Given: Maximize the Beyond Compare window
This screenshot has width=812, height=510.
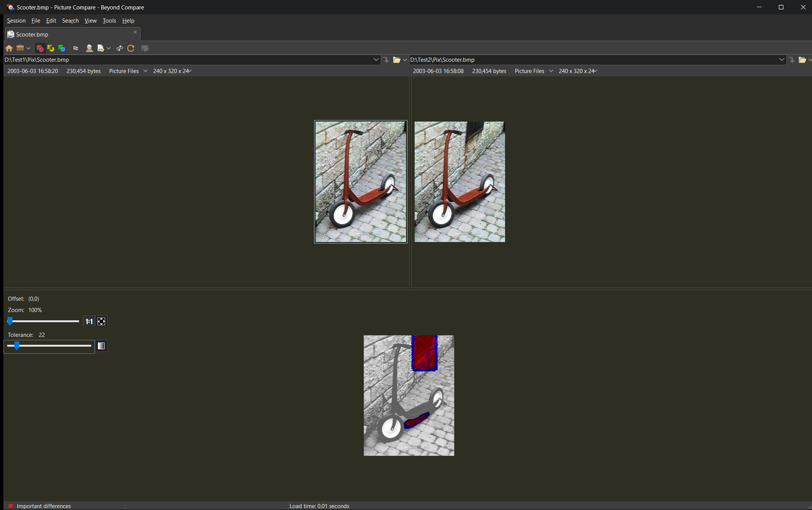Looking at the screenshot, I should click(781, 7).
